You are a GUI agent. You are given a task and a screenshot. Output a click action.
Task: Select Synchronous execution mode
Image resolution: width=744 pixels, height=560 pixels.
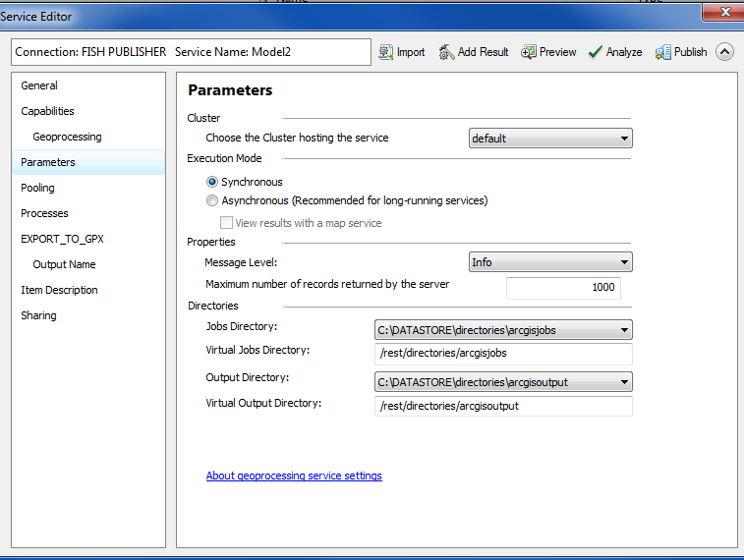pyautogui.click(x=212, y=182)
